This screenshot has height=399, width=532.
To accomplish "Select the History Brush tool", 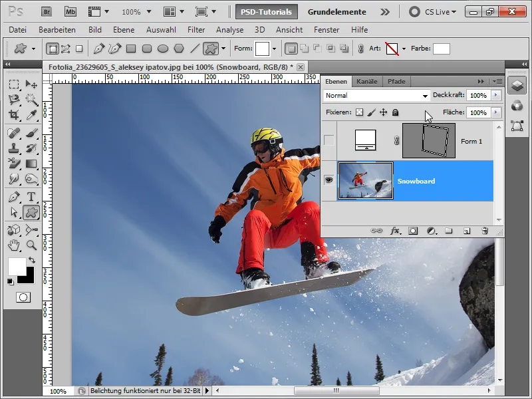I will (x=31, y=148).
